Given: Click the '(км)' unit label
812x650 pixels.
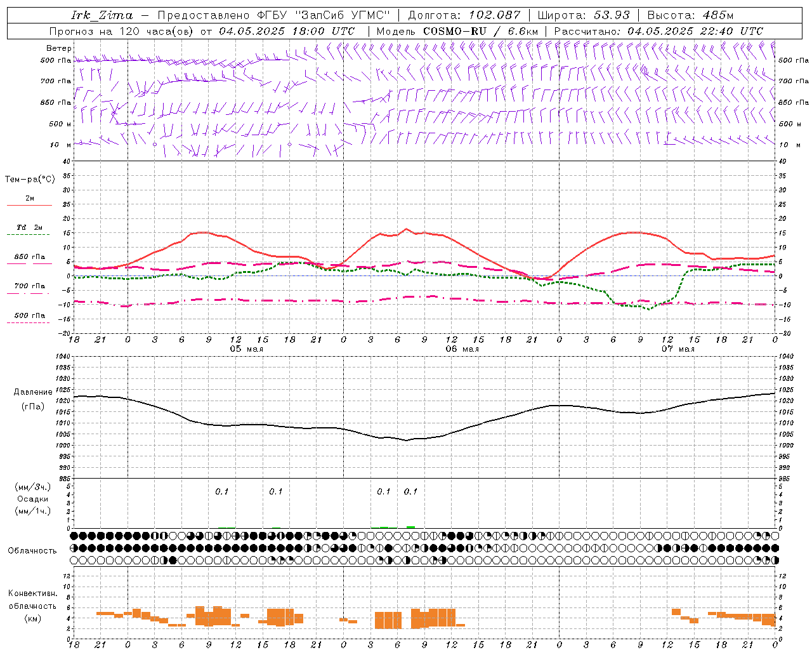Looking at the screenshot, I should [33, 618].
